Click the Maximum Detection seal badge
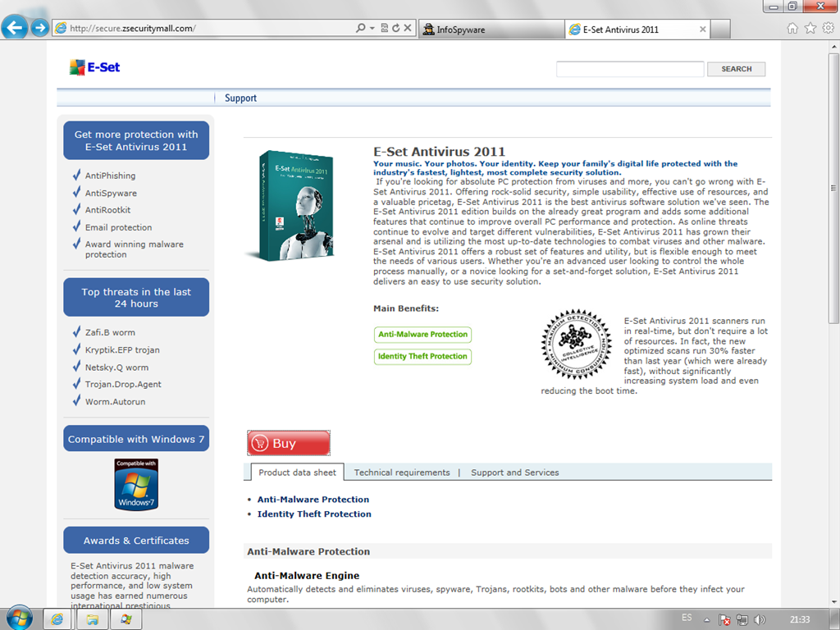The height and width of the screenshot is (630, 840). pyautogui.click(x=577, y=345)
